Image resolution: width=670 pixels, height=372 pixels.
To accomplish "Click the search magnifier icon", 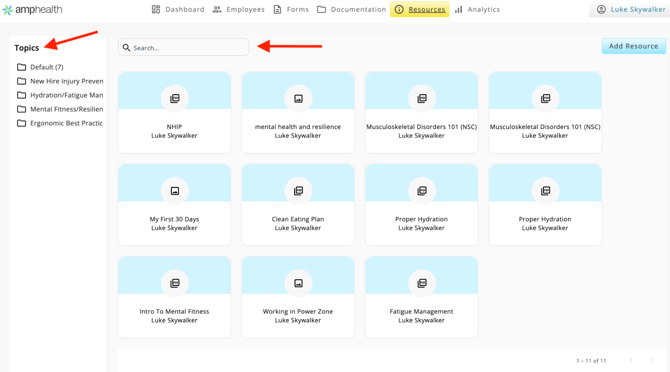I will [126, 47].
